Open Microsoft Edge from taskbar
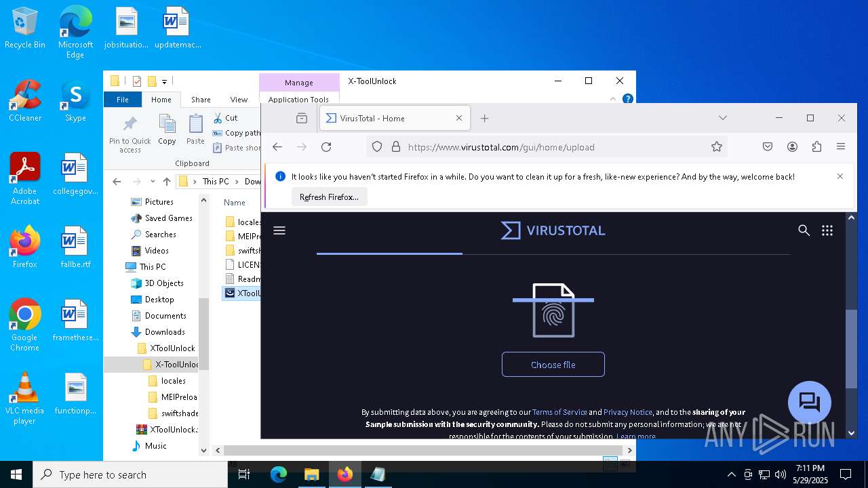Viewport: 868px width, 488px height. click(x=279, y=474)
